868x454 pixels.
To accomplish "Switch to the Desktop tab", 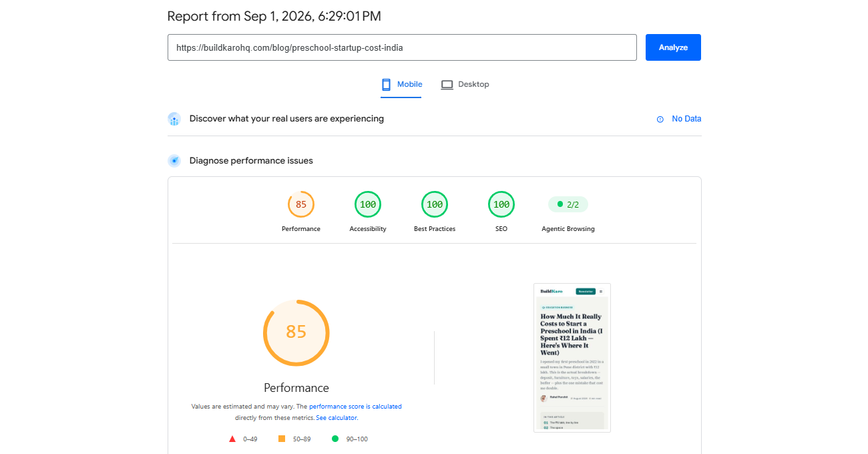I will [x=465, y=85].
